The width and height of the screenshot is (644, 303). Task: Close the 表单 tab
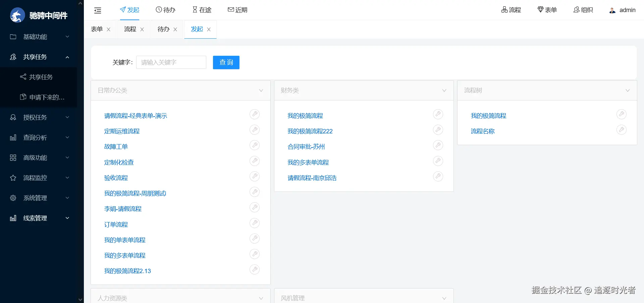tap(108, 30)
